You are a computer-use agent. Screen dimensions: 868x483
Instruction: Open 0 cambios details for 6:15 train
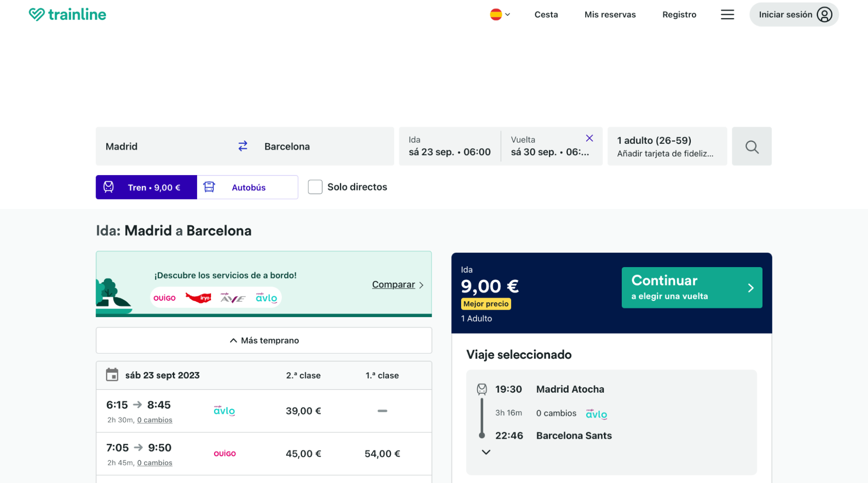pyautogui.click(x=155, y=420)
